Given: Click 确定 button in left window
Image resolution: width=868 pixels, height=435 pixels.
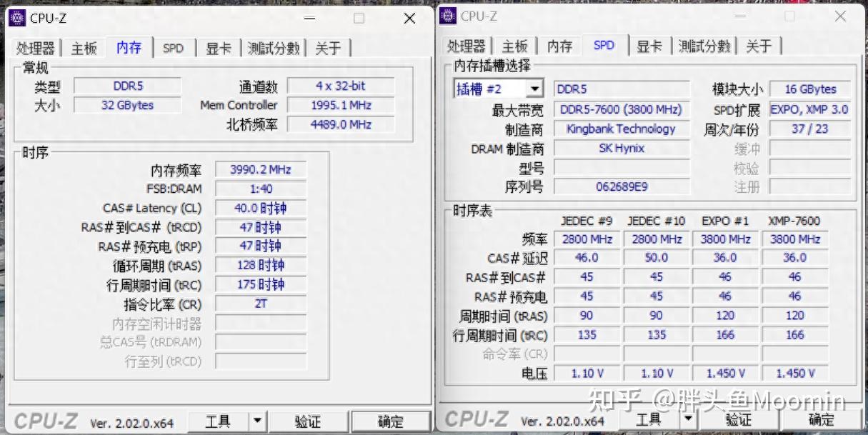Looking at the screenshot, I should click(391, 421).
